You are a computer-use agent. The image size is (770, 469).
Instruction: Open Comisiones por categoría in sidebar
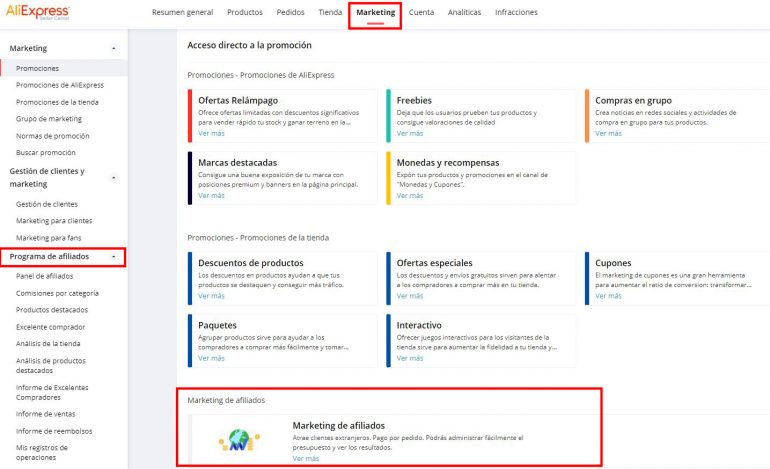[x=57, y=293]
